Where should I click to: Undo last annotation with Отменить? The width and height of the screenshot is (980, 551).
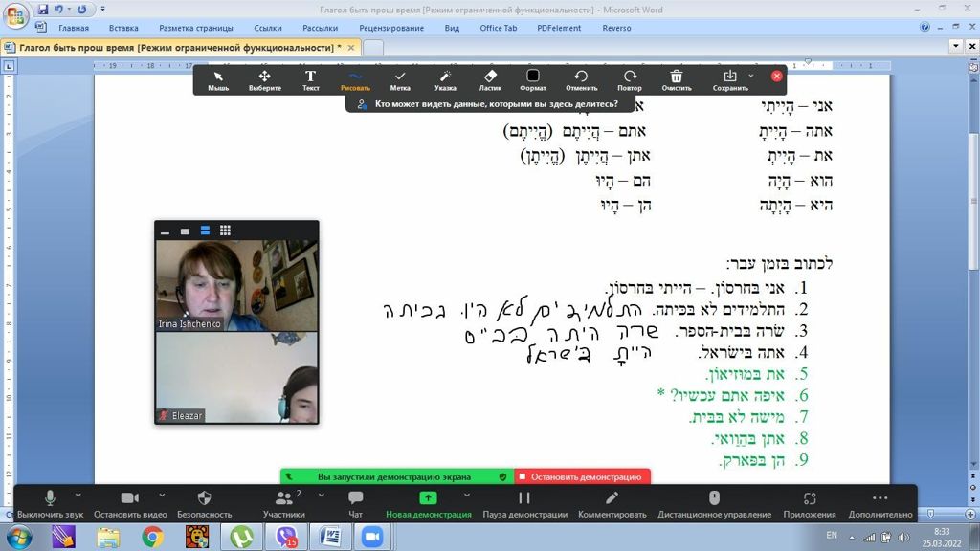click(581, 79)
